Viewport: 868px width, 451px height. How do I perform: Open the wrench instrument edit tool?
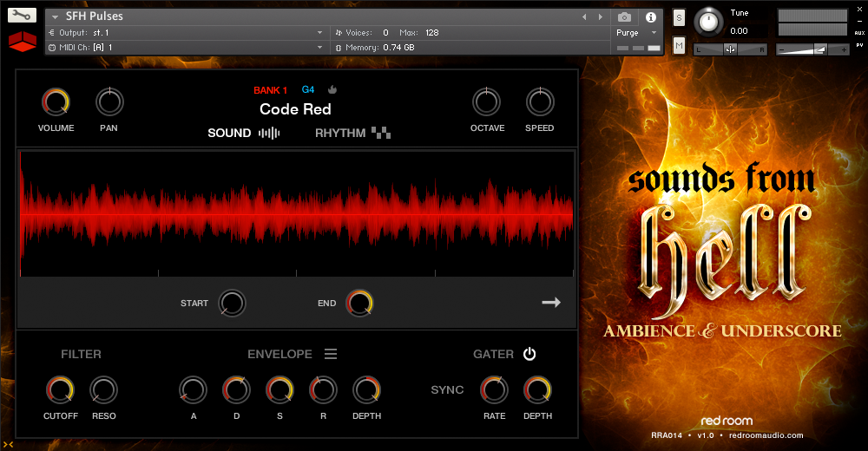(x=23, y=16)
